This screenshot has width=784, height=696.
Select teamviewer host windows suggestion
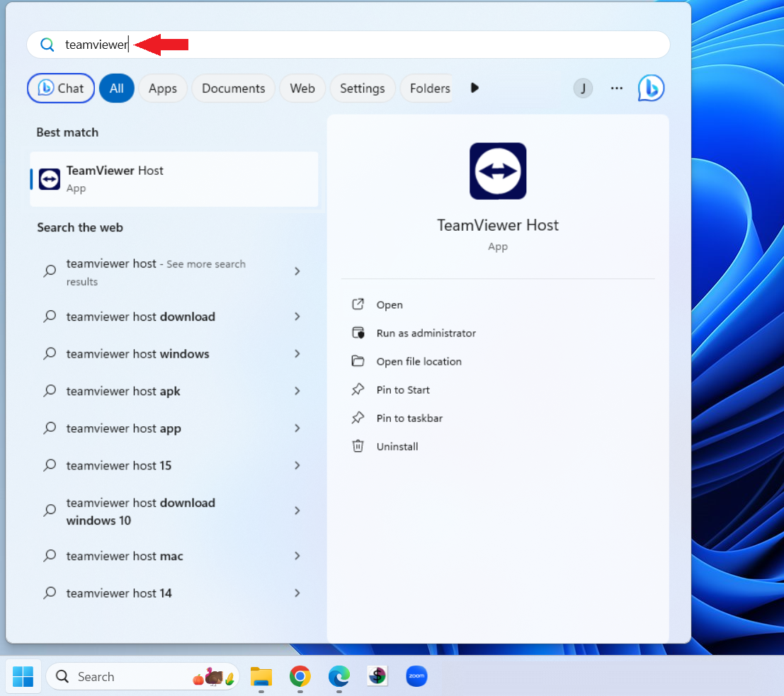pyautogui.click(x=174, y=353)
